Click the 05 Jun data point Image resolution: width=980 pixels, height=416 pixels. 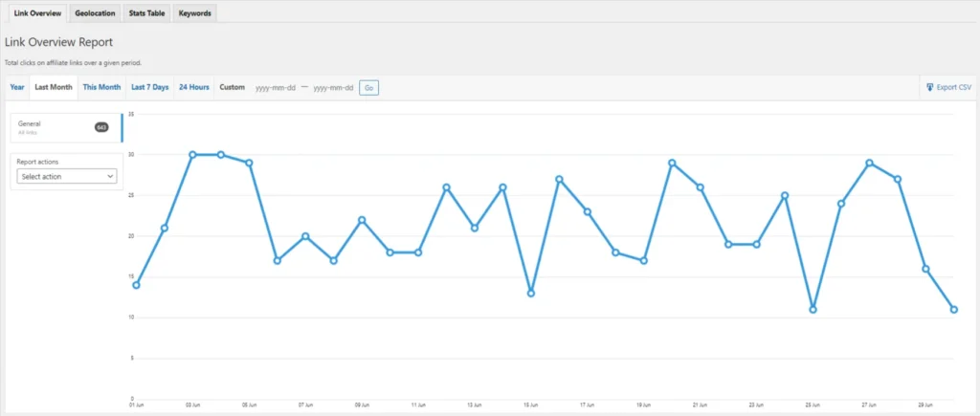pyautogui.click(x=249, y=163)
